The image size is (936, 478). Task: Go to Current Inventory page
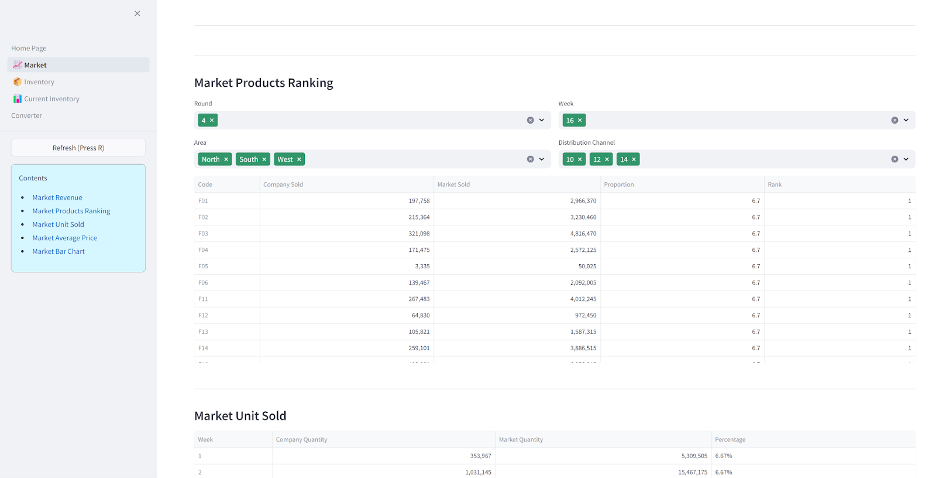tap(51, 99)
